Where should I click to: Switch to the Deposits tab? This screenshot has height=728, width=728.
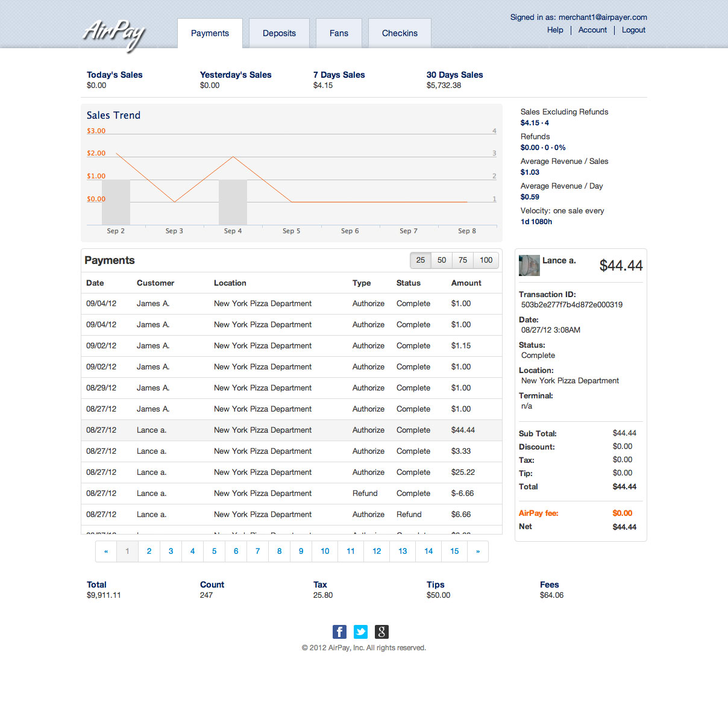279,34
